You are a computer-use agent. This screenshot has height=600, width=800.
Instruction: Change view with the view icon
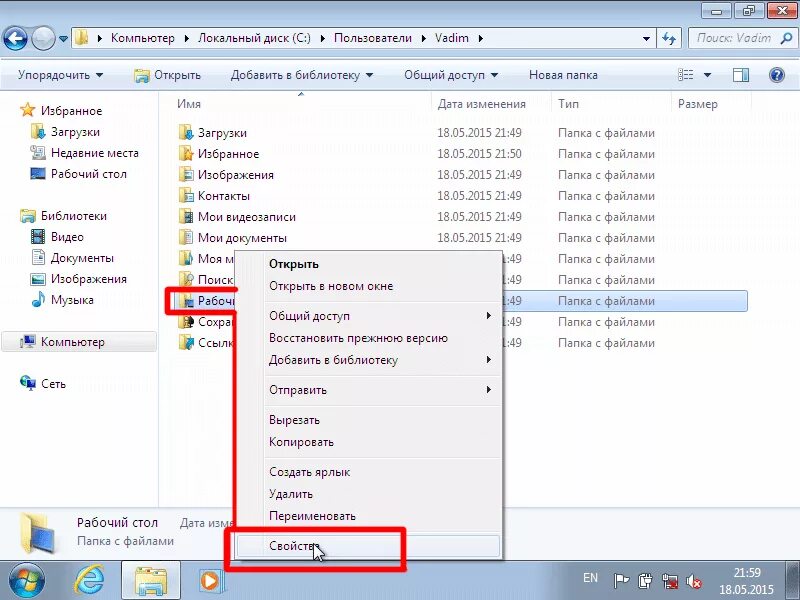(685, 75)
